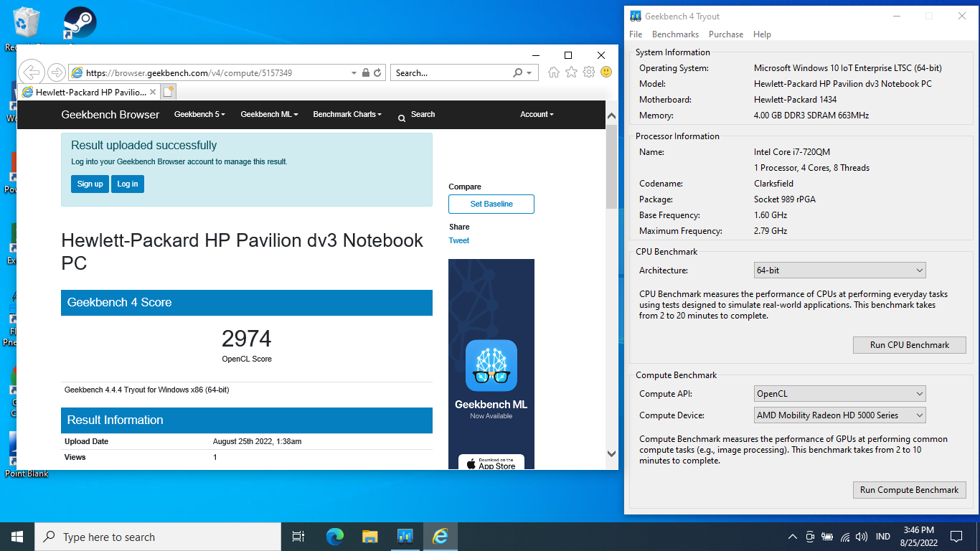Click the OpenCL score value 2974

pyautogui.click(x=247, y=338)
